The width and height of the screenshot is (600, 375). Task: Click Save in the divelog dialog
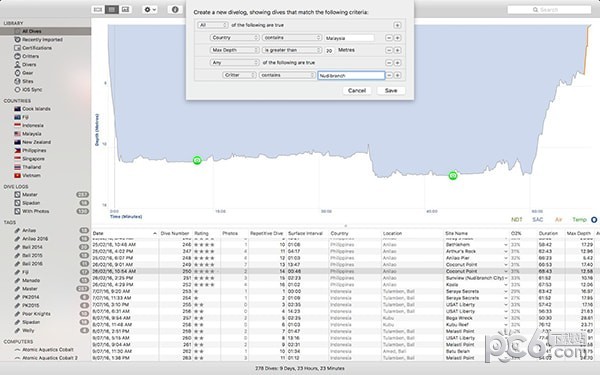click(391, 91)
